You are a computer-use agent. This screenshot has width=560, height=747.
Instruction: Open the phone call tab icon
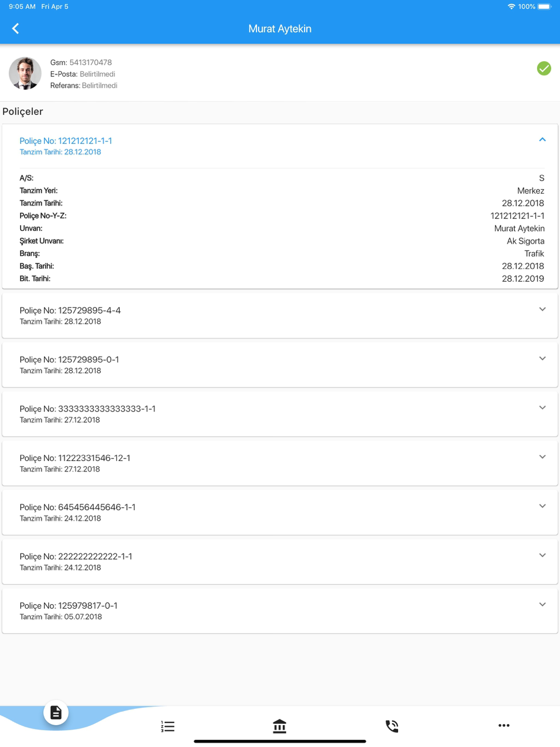click(392, 726)
